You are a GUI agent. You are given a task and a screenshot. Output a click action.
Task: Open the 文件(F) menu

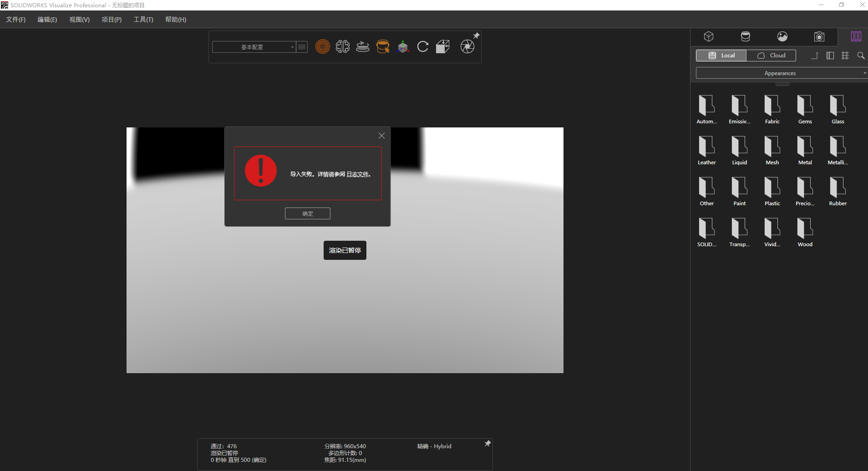[x=16, y=20]
